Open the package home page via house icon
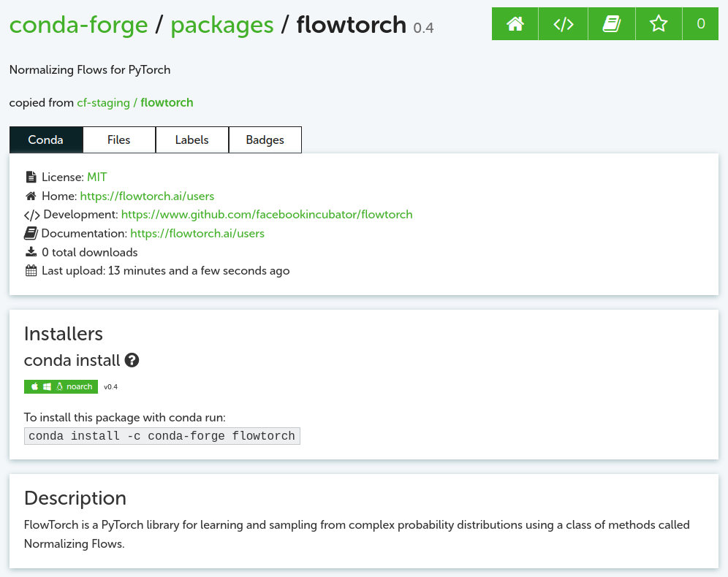Image resolution: width=728 pixels, height=577 pixels. [x=515, y=23]
